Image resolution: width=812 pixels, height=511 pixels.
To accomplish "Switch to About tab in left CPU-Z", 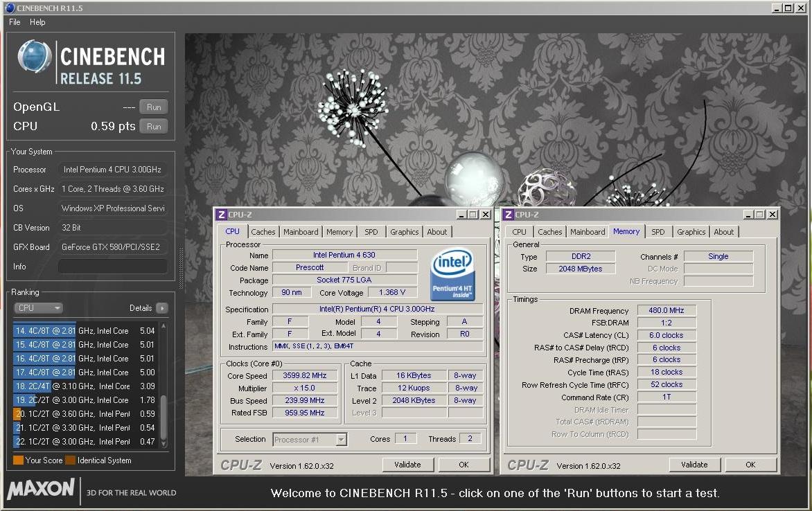I will click(436, 232).
